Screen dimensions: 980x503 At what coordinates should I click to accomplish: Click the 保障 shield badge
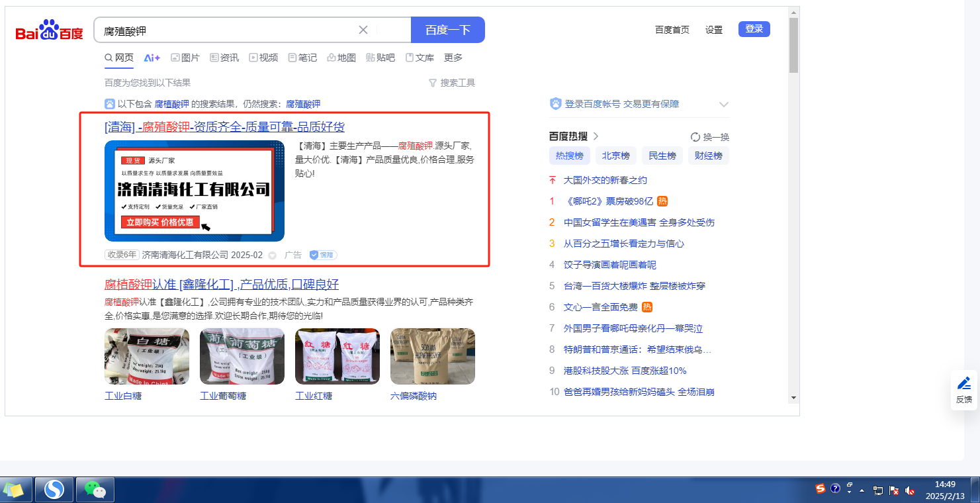click(x=323, y=255)
